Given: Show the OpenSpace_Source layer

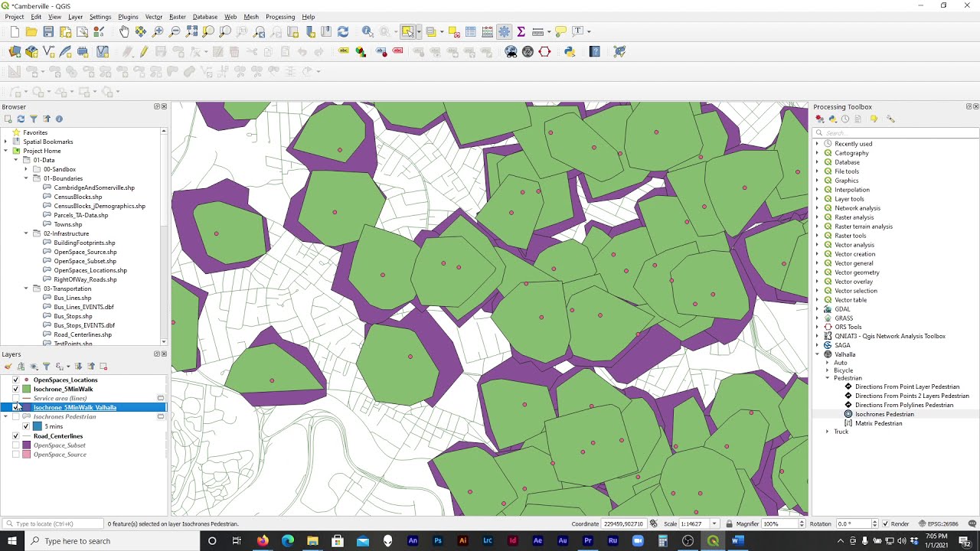Looking at the screenshot, I should click(15, 455).
